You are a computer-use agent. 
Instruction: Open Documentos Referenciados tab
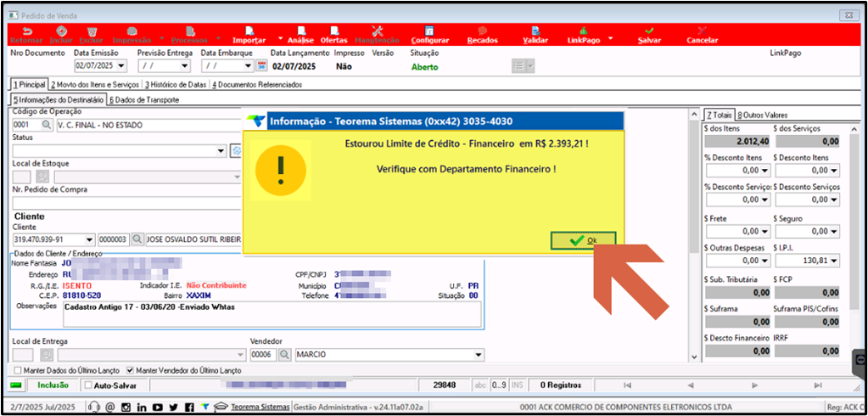coord(256,85)
